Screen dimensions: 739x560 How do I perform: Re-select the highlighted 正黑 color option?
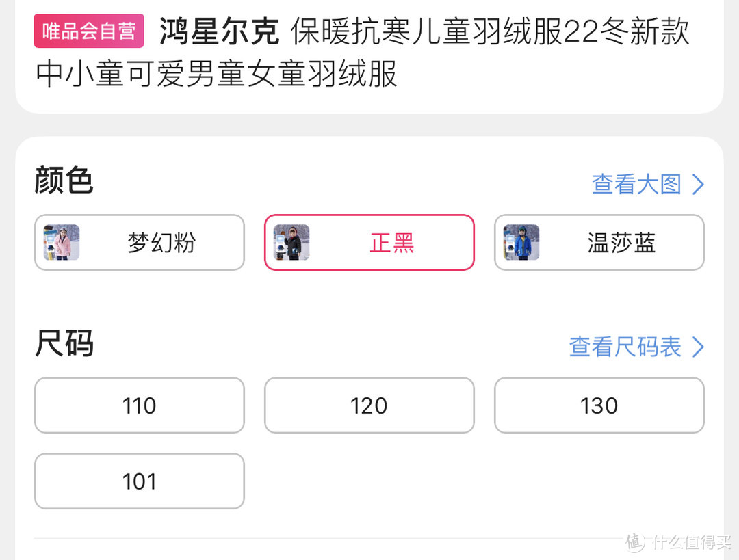tap(369, 243)
